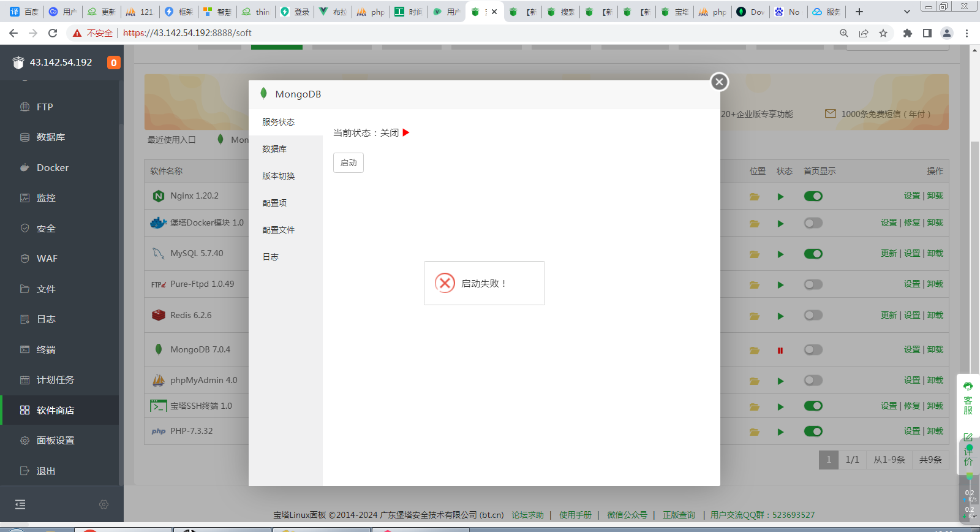Click the 终端 terminal icon
This screenshot has width=980, height=532.
point(24,349)
